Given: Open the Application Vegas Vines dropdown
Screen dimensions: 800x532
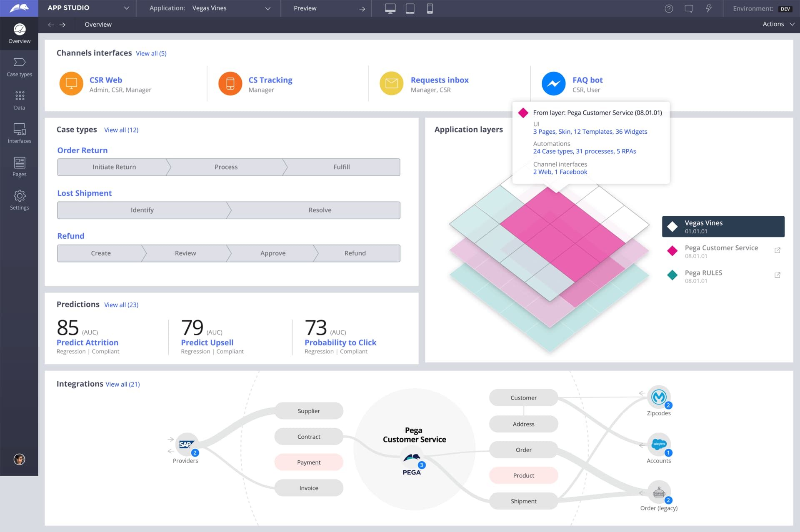Looking at the screenshot, I should coord(267,8).
